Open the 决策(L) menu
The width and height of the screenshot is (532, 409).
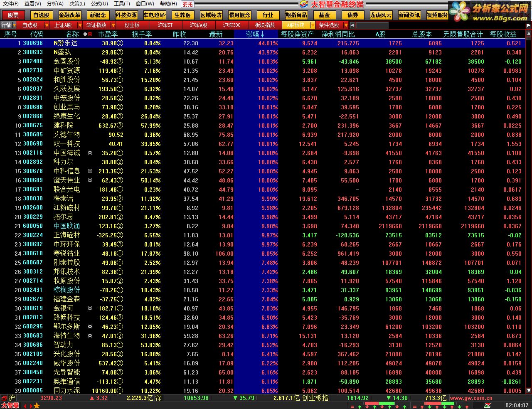pos(77,4)
